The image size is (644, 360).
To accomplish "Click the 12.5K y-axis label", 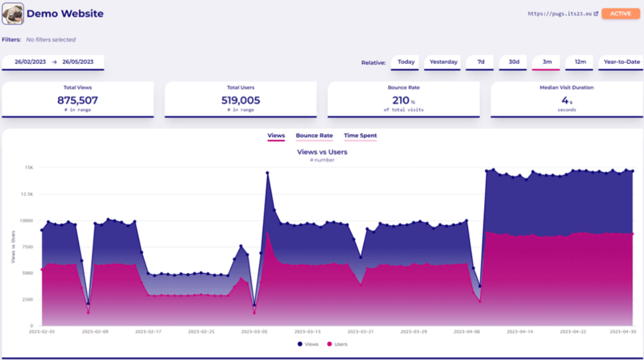I will coord(26,194).
